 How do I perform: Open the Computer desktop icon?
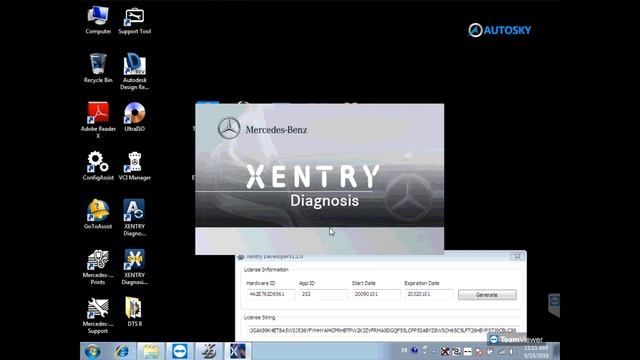coord(98,20)
